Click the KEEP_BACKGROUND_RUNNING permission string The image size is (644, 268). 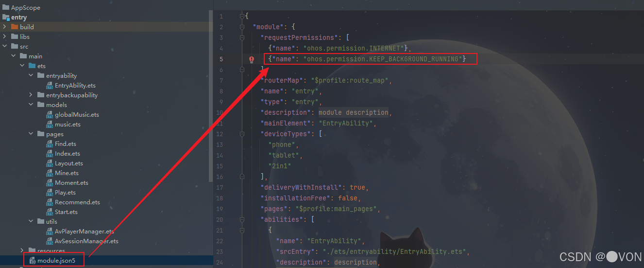[x=382, y=59]
